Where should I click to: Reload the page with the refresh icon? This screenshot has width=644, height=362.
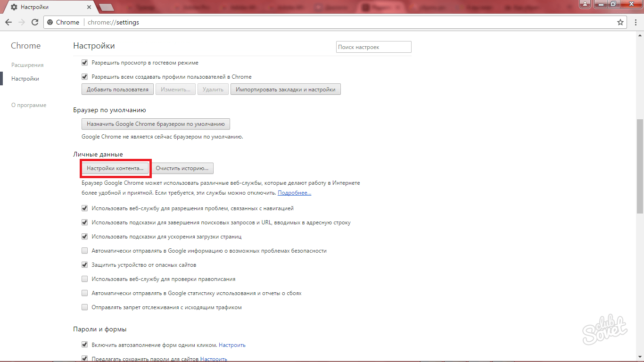(35, 22)
